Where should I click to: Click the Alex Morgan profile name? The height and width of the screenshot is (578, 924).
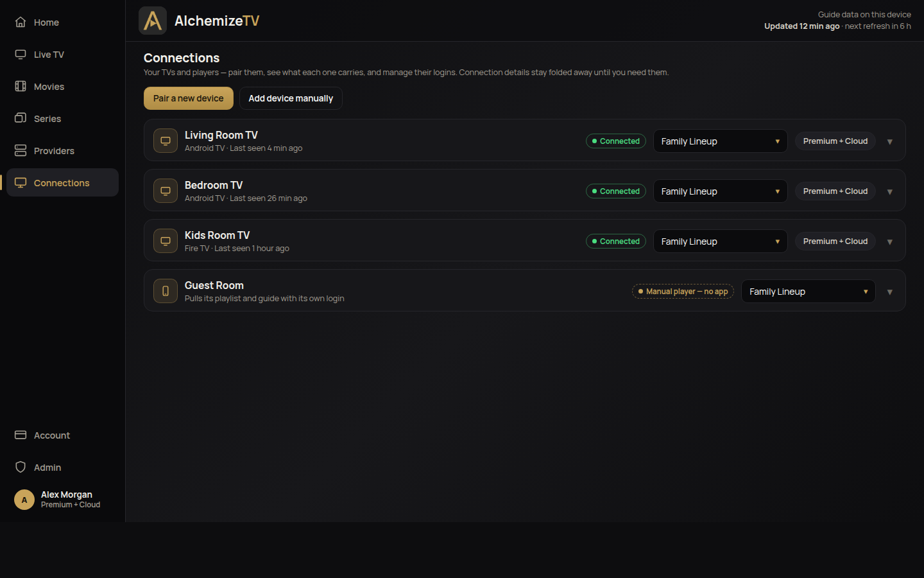[x=67, y=495]
